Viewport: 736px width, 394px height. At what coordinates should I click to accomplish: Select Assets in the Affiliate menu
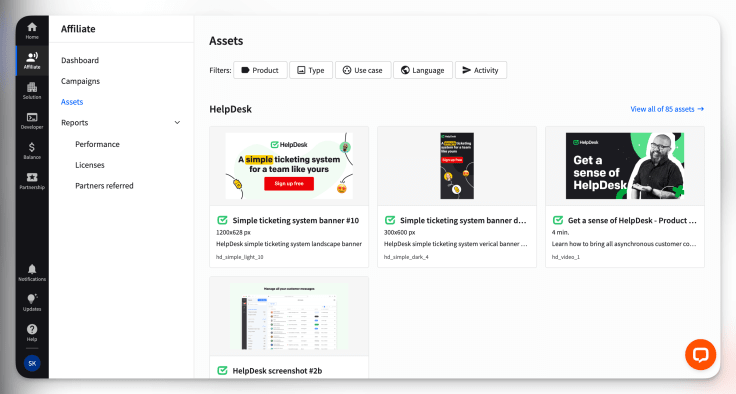click(x=72, y=101)
